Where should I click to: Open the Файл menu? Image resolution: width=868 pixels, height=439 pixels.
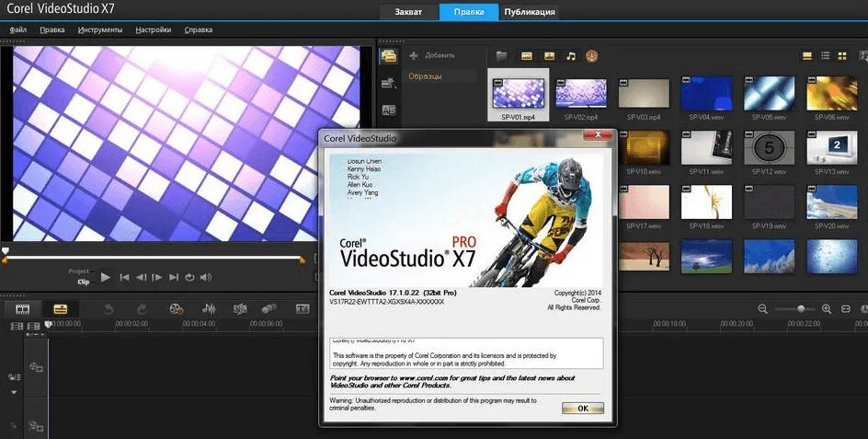pos(17,30)
